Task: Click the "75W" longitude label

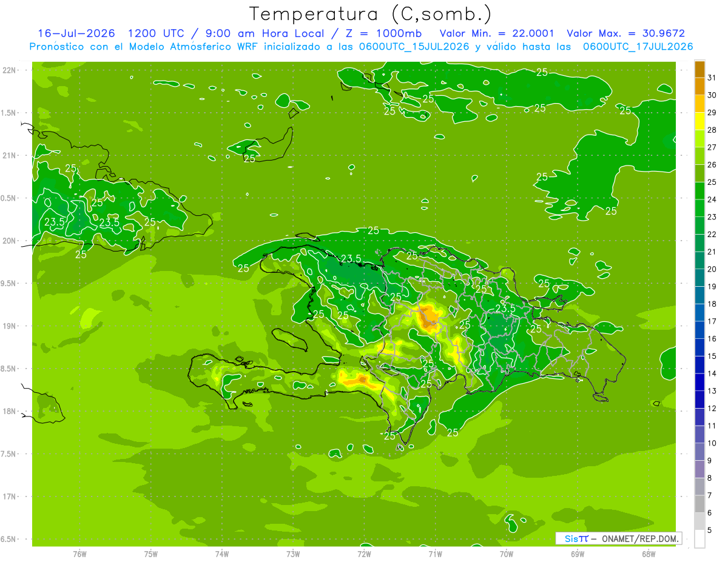Action: (x=151, y=554)
